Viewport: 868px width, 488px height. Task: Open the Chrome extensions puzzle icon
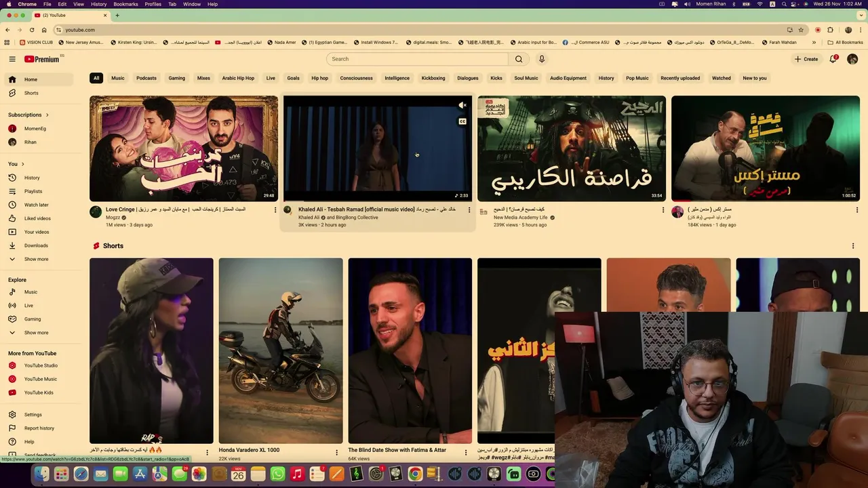click(x=830, y=30)
